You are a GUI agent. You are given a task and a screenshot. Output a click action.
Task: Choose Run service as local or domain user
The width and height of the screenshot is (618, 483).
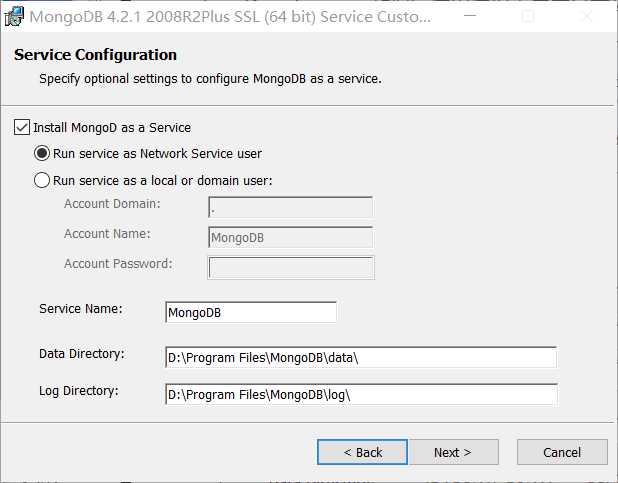42,181
